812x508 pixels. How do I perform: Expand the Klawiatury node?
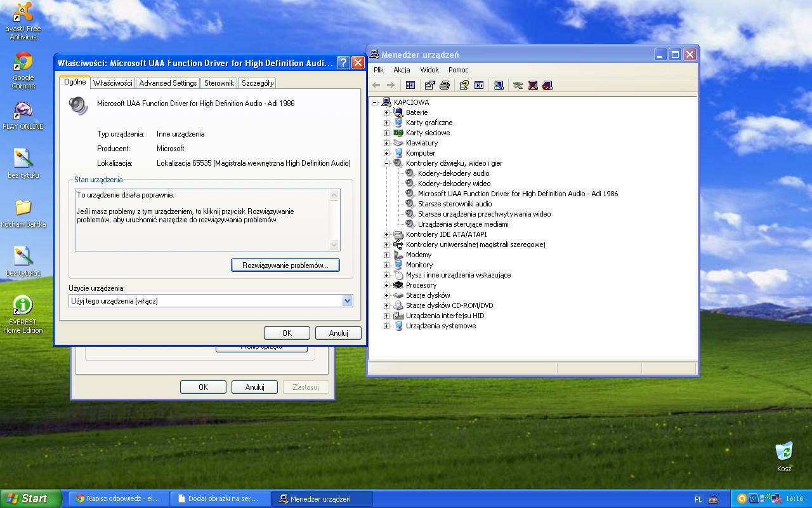click(386, 143)
